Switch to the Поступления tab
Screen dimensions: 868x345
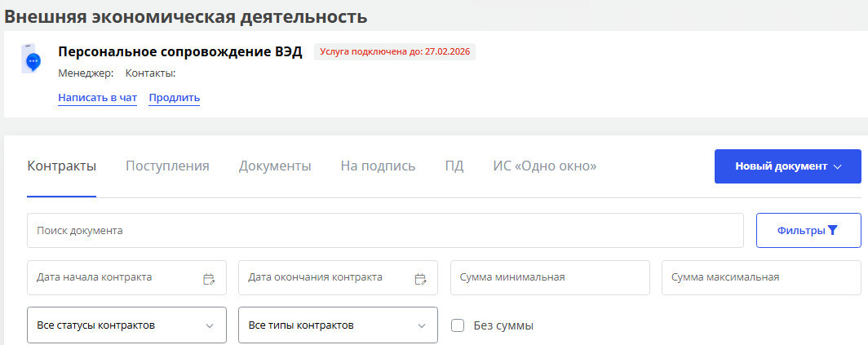167,166
